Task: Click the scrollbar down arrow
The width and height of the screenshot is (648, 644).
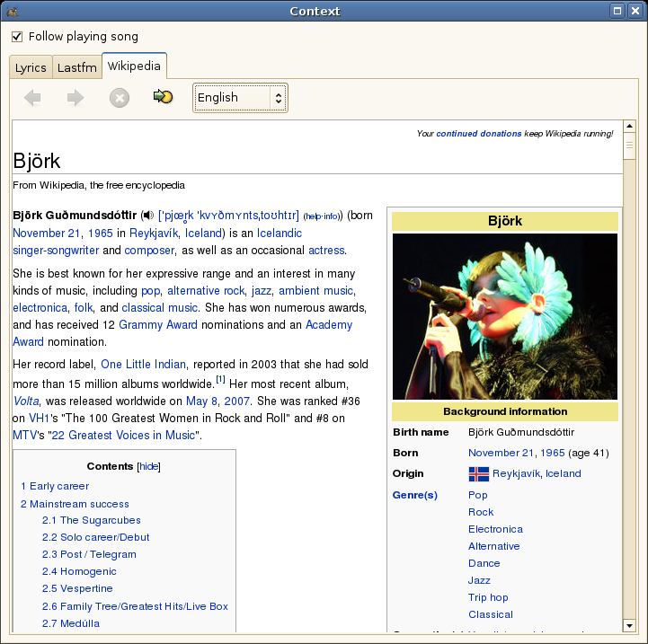Action: [x=629, y=626]
